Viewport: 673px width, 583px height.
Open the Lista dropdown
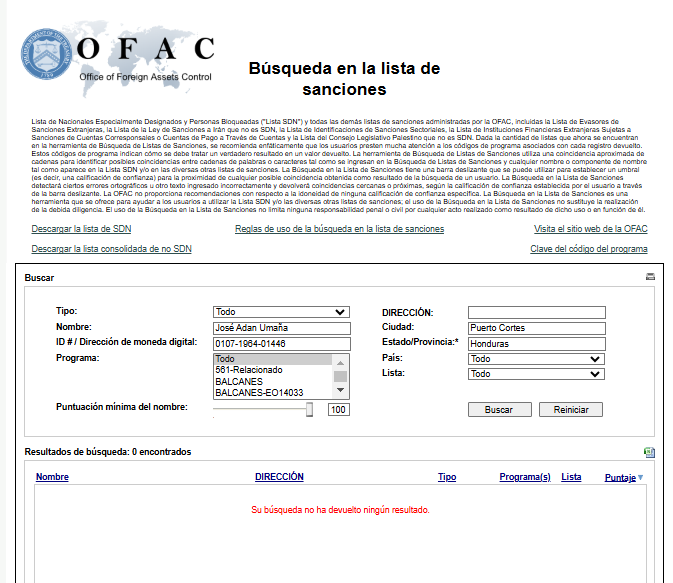click(x=536, y=374)
